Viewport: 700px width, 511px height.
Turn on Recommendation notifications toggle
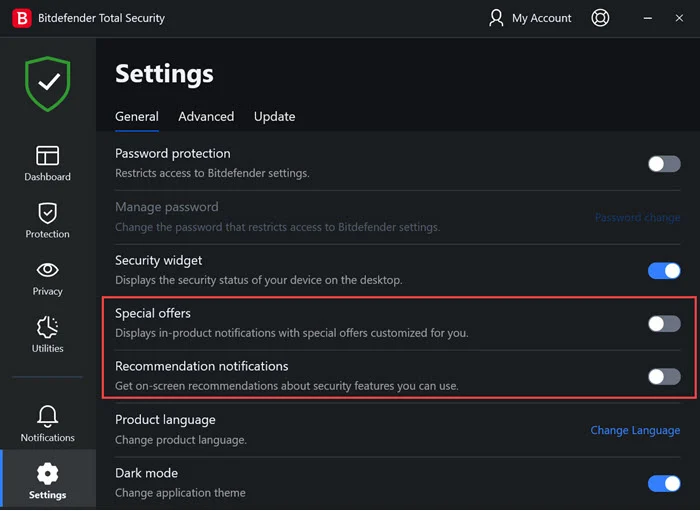[664, 377]
